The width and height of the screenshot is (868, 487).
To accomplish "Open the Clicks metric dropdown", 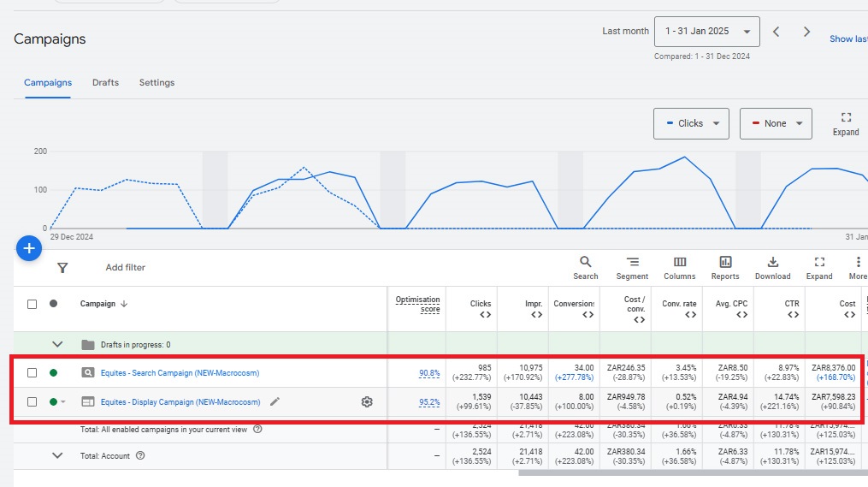I will tap(691, 123).
